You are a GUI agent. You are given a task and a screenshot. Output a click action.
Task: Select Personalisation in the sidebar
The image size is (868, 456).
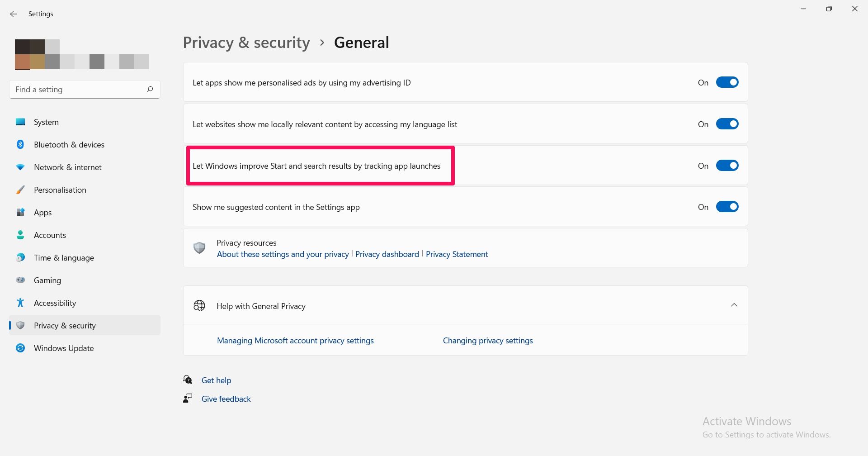pos(85,190)
